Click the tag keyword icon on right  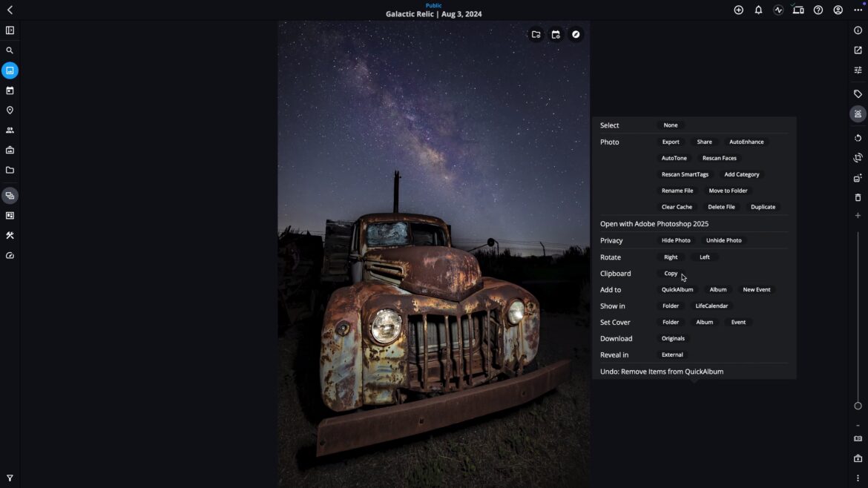[x=858, y=94]
